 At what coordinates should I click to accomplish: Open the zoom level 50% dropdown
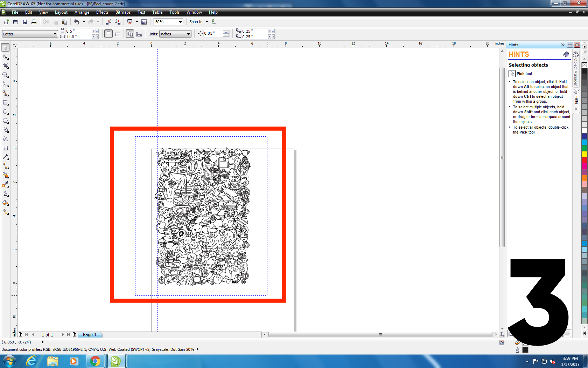point(180,22)
